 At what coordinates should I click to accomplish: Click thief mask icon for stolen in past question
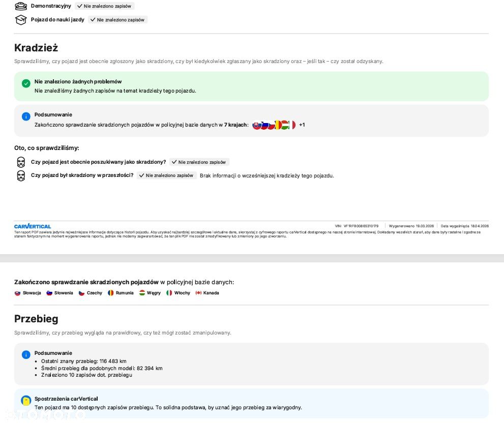(21, 176)
